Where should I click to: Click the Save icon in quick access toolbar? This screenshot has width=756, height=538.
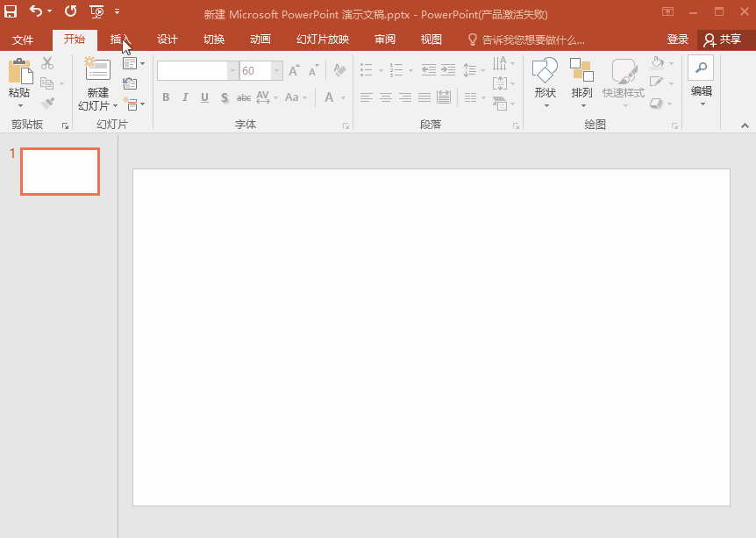coord(11,11)
